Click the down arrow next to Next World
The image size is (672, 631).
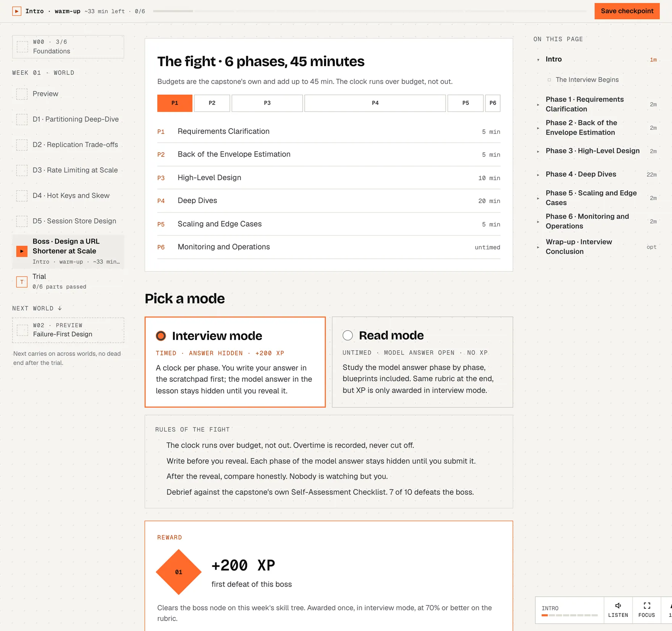pyautogui.click(x=60, y=308)
